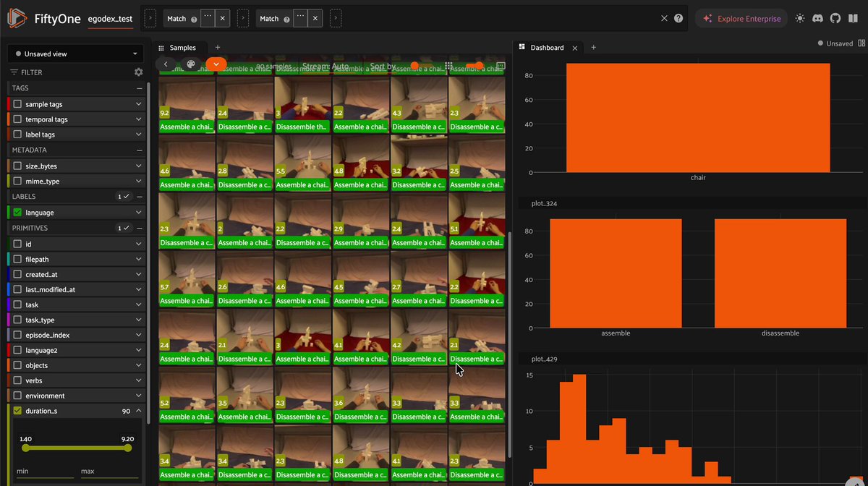Expand the episode_index field chevron
The image size is (868, 486).
(x=139, y=335)
